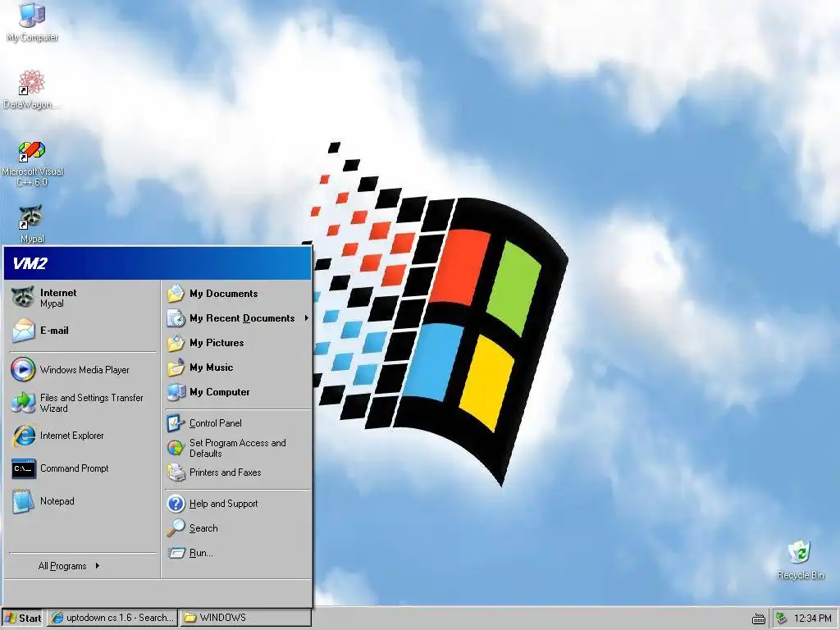Choose Set Program Access and Defaults label
The image size is (840, 630).
click(x=237, y=448)
